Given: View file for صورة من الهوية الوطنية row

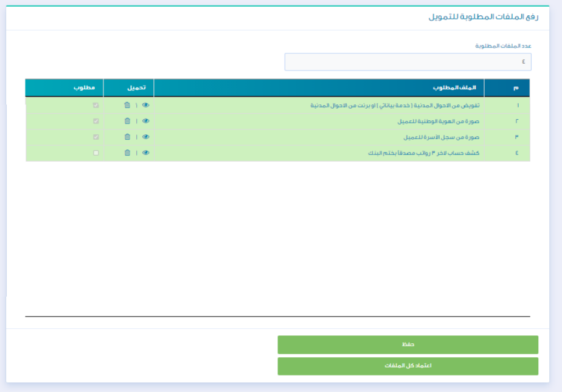Looking at the screenshot, I should pyautogui.click(x=145, y=121).
